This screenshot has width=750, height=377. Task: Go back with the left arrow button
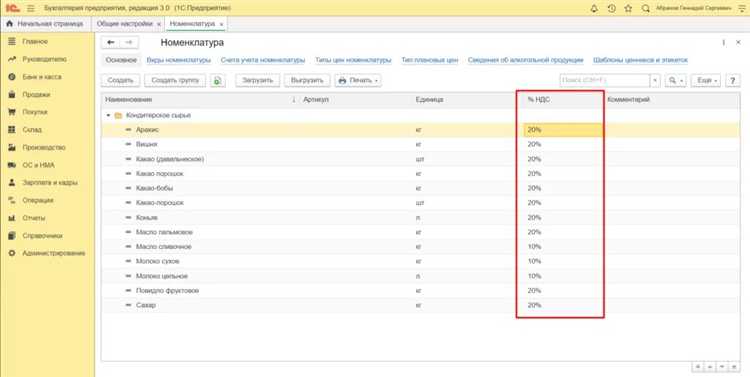(x=111, y=43)
